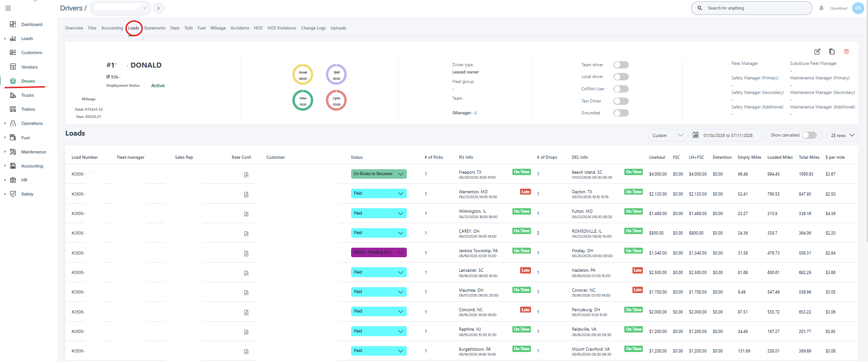Toggle the Team driver switch
Viewport: 868px width, 362px height.
(621, 65)
